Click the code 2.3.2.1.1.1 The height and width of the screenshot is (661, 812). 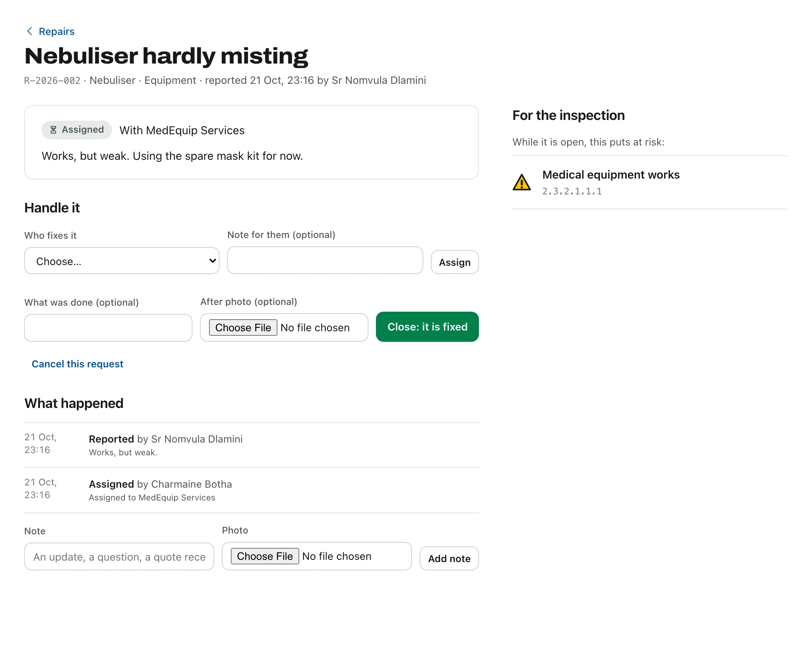click(x=572, y=191)
